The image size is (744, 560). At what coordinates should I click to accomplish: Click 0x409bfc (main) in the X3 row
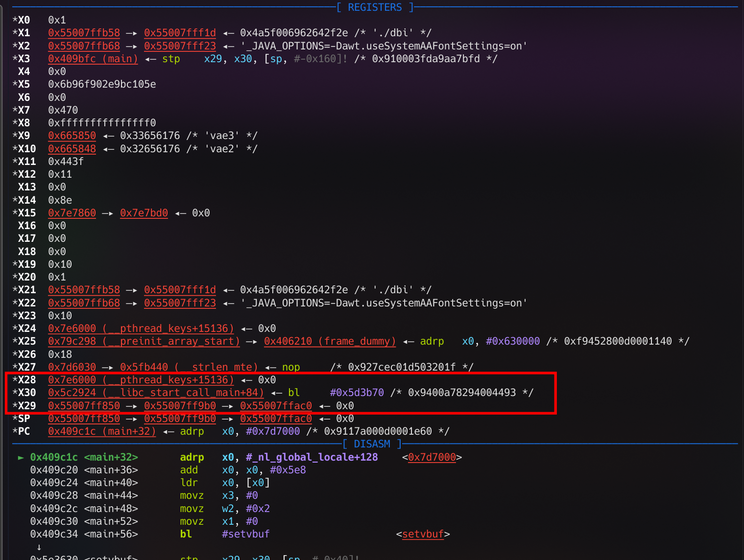coord(93,59)
